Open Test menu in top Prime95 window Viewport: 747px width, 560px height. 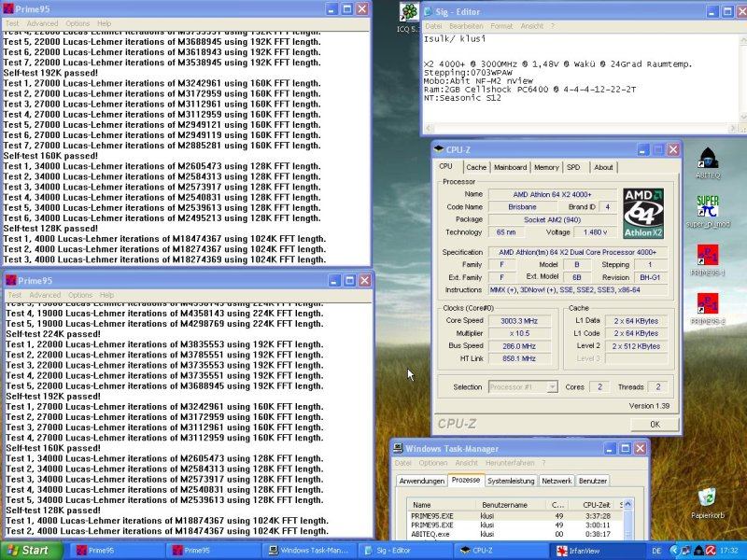pos(12,23)
